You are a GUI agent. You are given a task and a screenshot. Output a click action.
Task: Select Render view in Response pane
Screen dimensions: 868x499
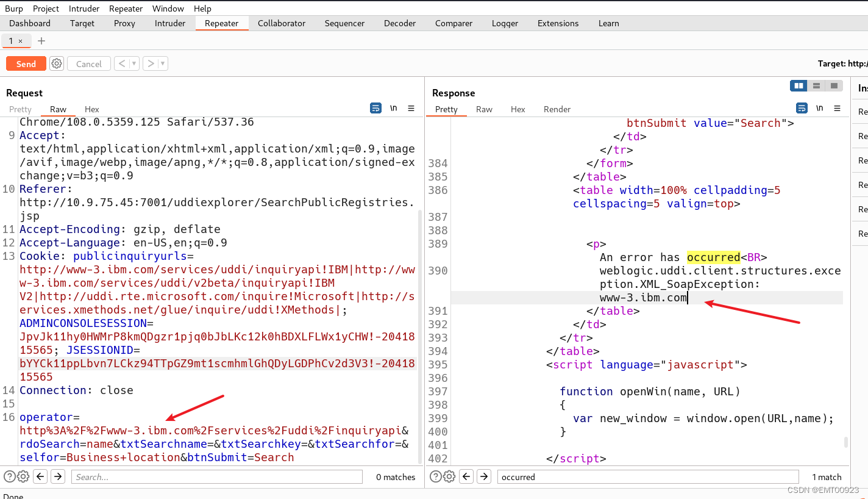[x=557, y=109]
